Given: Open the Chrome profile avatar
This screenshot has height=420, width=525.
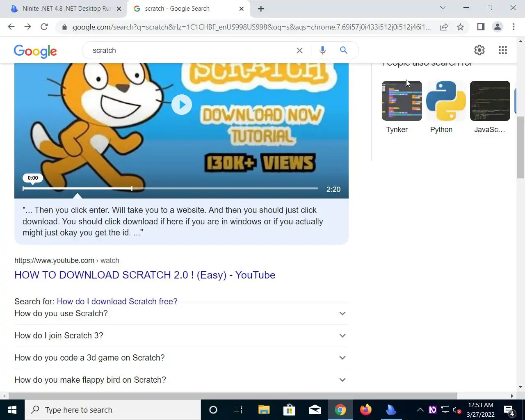Looking at the screenshot, I should tap(497, 27).
